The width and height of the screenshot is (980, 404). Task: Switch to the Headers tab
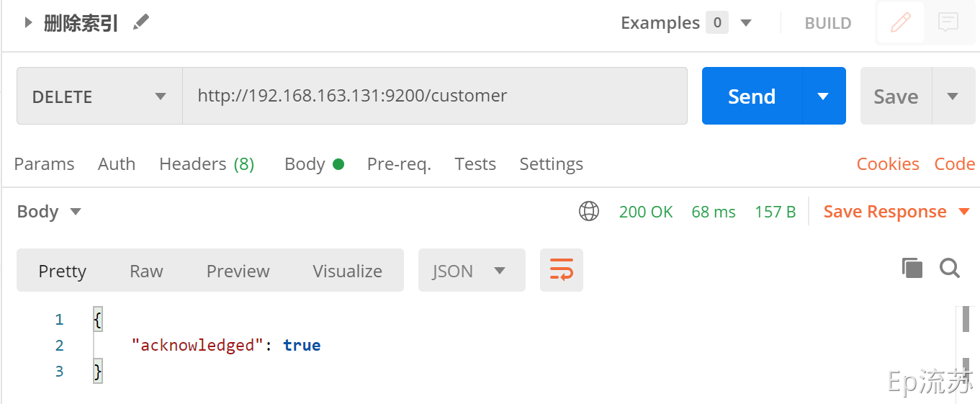pyautogui.click(x=206, y=164)
